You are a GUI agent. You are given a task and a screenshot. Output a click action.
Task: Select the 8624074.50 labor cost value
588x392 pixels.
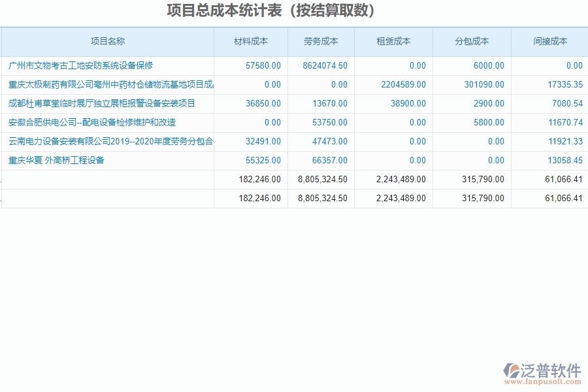(x=327, y=65)
